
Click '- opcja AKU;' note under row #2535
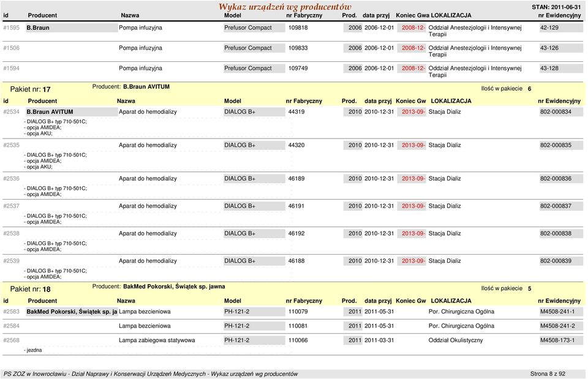(x=38, y=167)
